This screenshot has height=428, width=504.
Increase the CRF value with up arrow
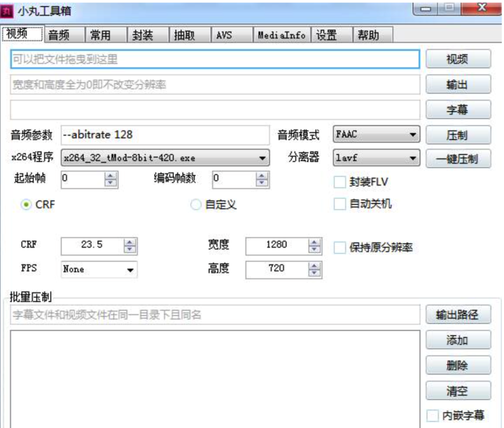pos(130,243)
